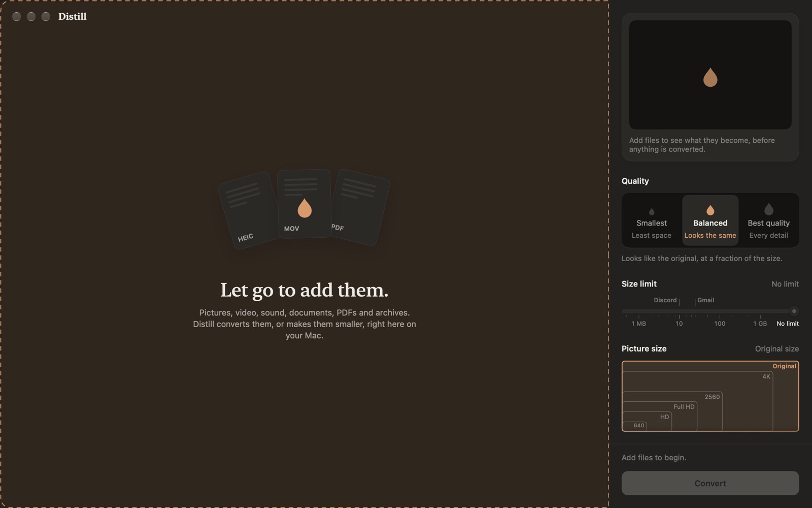
Task: Click the No limit value beside Size limit
Action: coord(785,284)
